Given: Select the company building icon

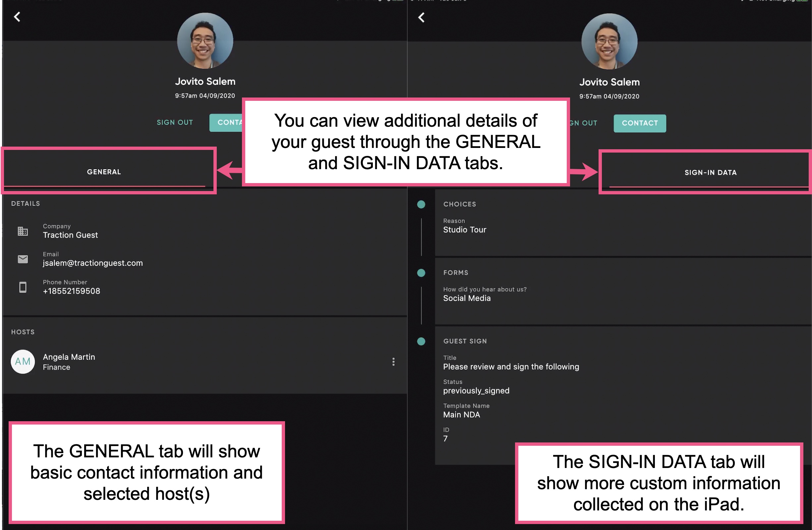Looking at the screenshot, I should pos(23,231).
